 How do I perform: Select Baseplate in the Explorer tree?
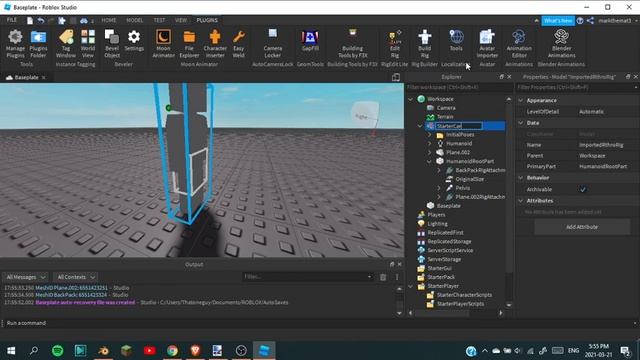click(449, 206)
